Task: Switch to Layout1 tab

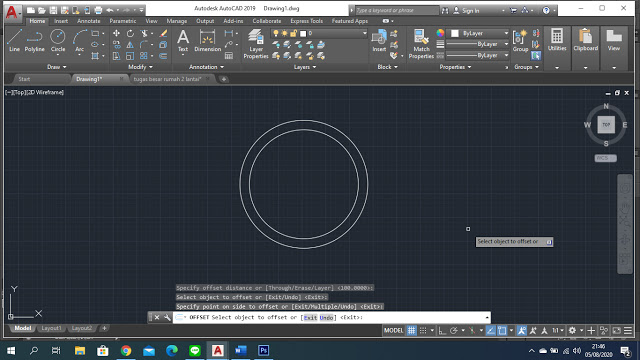Action: point(51,328)
